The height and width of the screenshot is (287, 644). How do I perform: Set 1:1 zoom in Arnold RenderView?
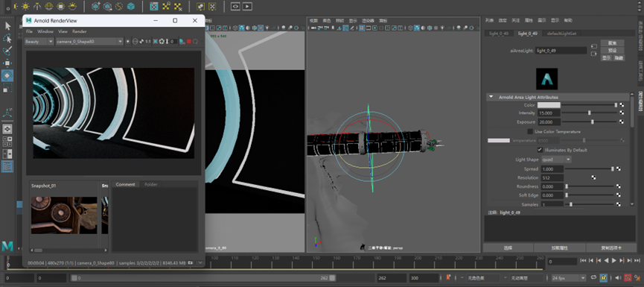click(148, 42)
